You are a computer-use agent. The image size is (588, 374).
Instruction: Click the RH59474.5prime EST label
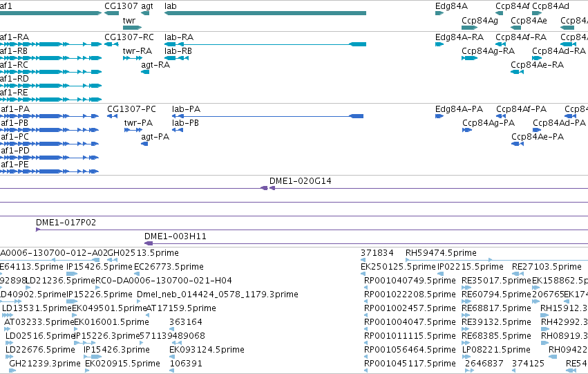(x=441, y=253)
